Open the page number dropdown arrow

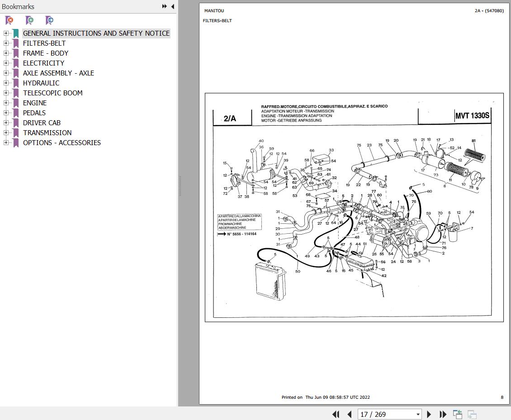pos(418,415)
